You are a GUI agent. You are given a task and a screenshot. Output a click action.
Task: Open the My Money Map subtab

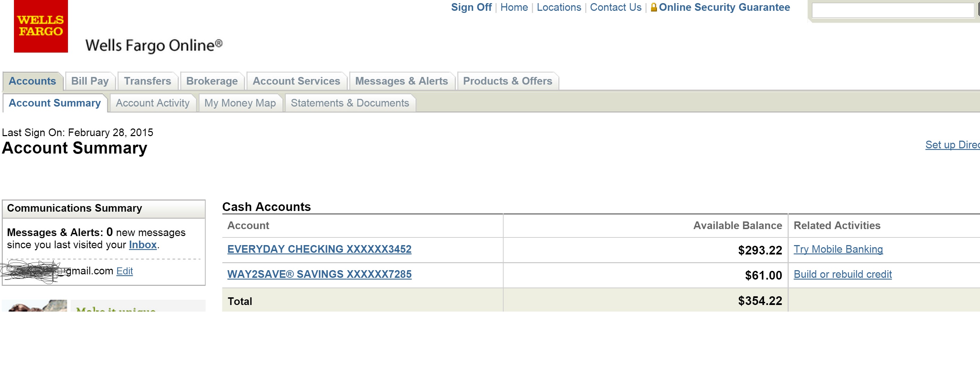240,103
